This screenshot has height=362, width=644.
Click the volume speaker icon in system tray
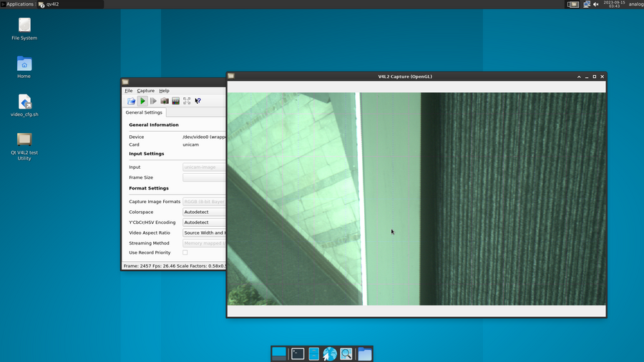(596, 4)
